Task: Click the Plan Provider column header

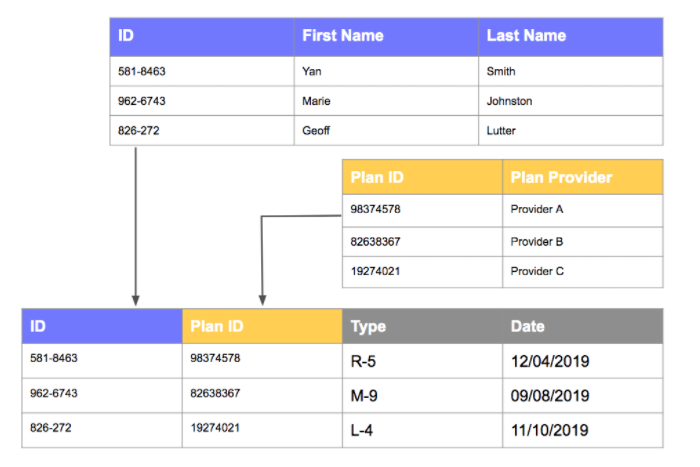Action: pos(561,177)
